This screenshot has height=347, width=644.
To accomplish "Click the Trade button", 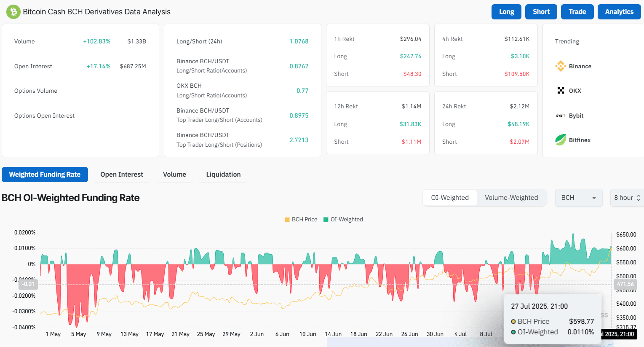I will (x=577, y=12).
